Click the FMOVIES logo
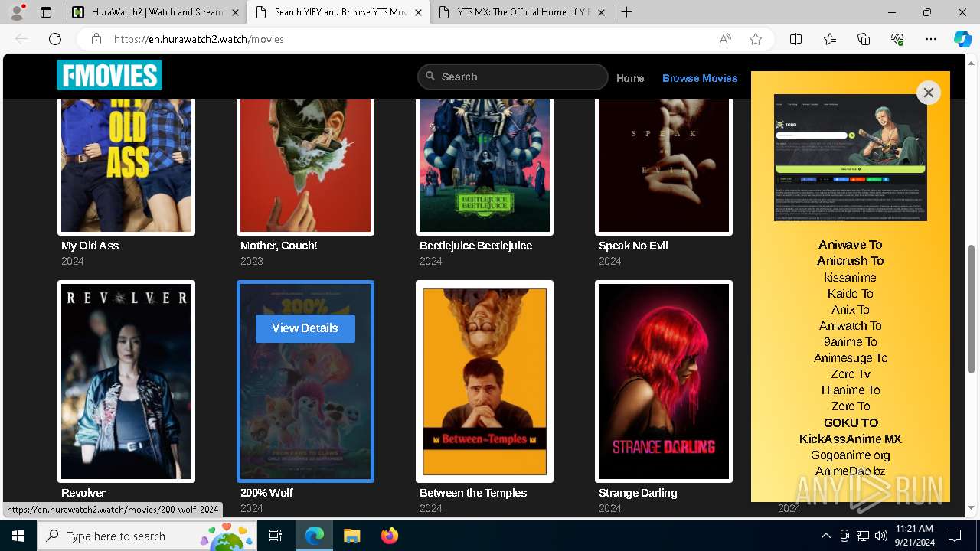The image size is (980, 551). pos(109,76)
